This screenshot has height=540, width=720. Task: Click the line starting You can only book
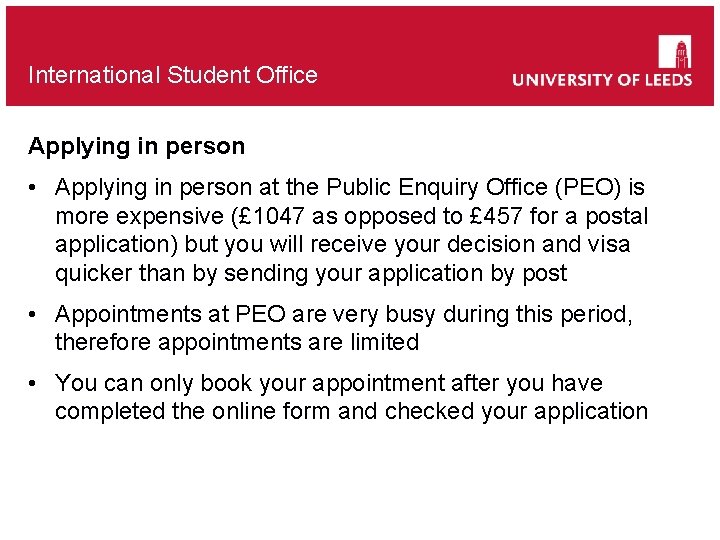tap(329, 383)
